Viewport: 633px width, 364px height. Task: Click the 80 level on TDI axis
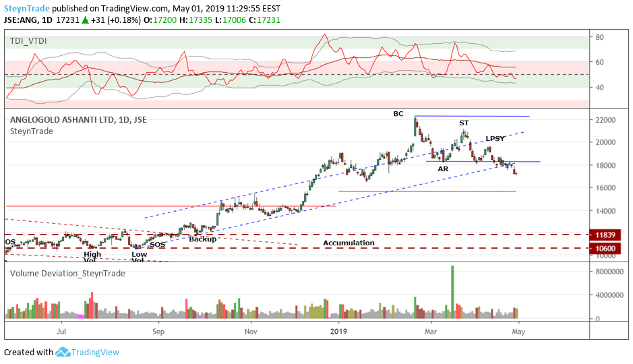pos(599,38)
